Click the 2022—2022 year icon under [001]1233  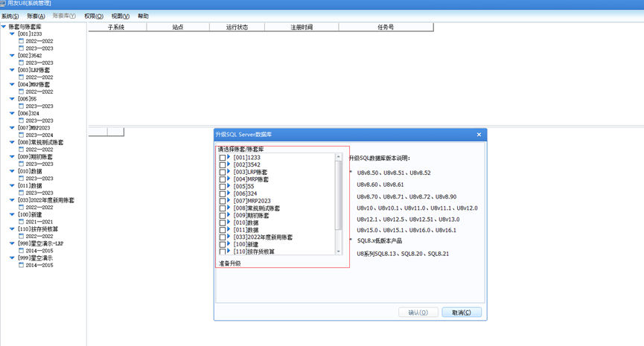[22, 41]
